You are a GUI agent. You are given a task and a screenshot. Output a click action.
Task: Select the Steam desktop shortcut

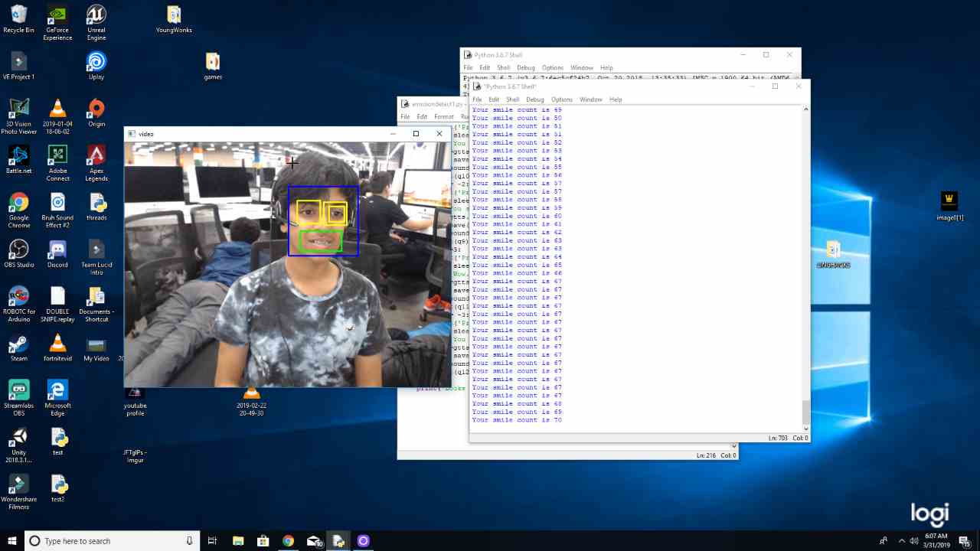point(18,347)
